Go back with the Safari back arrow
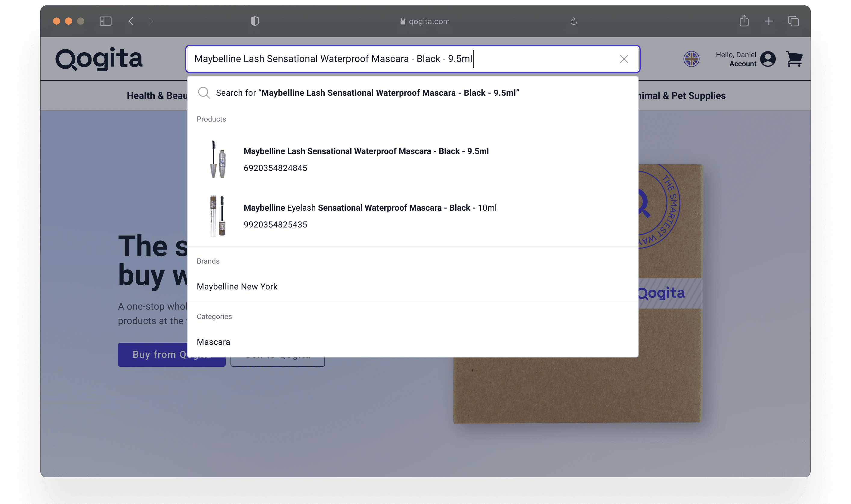This screenshot has height=504, width=851. point(131,21)
